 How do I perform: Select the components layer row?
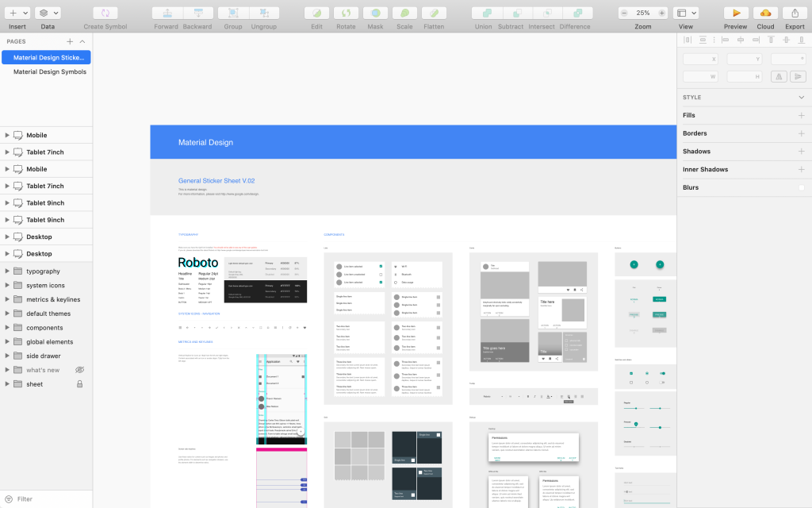[x=46, y=328]
